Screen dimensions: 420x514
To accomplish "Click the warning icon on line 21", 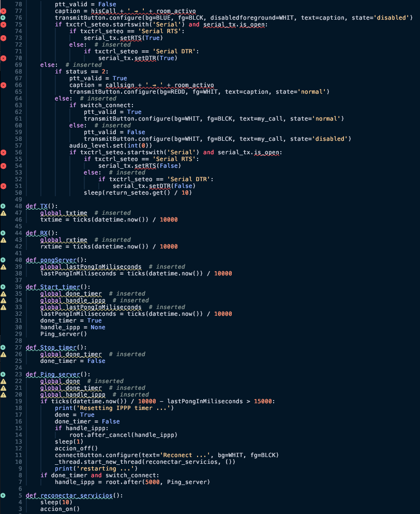I will tap(3, 388).
